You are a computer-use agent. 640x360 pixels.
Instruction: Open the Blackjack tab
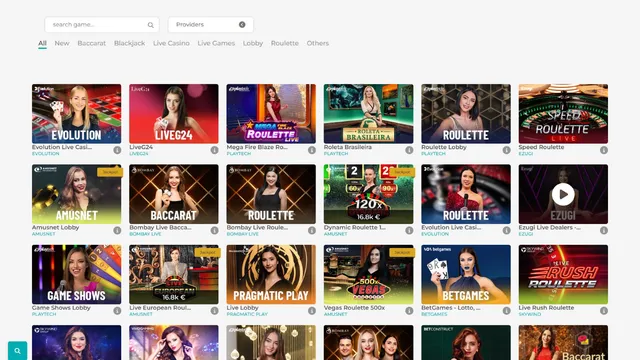[129, 43]
